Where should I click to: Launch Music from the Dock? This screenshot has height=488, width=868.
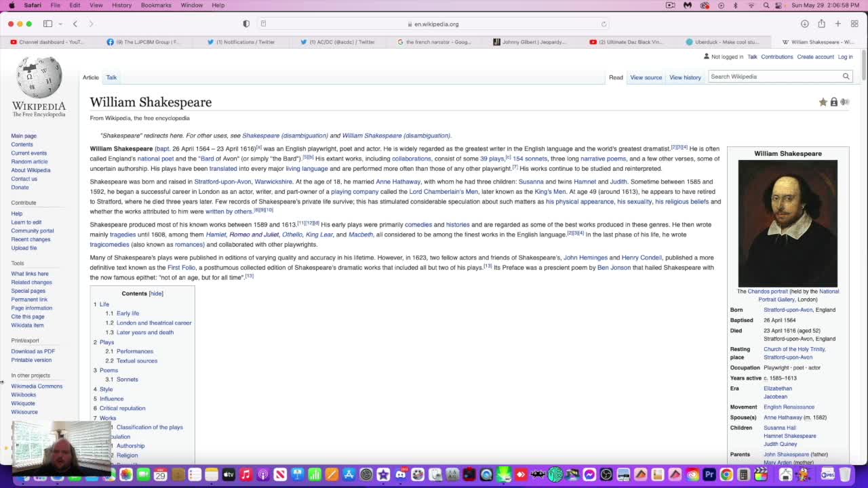[245, 474]
